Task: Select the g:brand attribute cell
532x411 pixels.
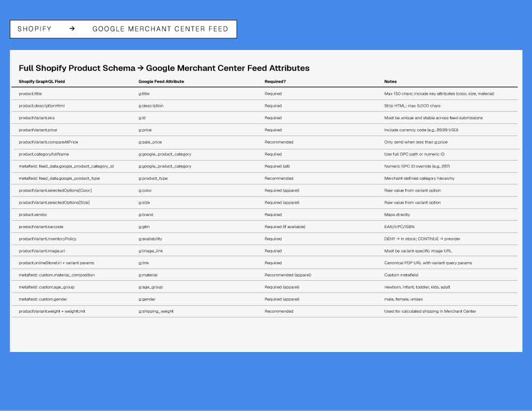Action: pyautogui.click(x=146, y=215)
